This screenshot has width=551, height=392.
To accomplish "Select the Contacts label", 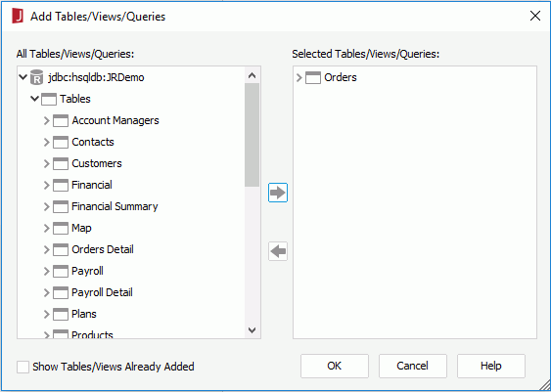I will [93, 142].
